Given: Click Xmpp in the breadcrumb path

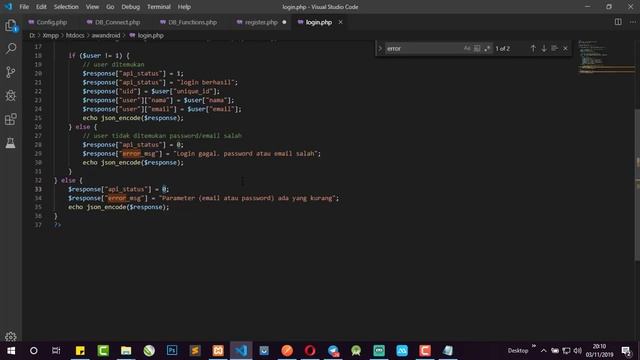Looking at the screenshot, I should tap(51, 36).
